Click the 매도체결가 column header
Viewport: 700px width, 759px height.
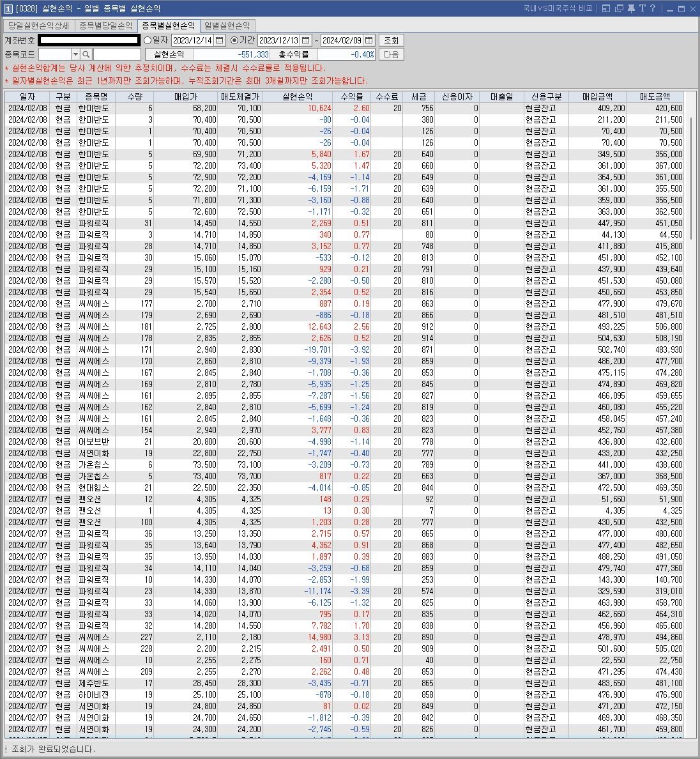(x=240, y=97)
